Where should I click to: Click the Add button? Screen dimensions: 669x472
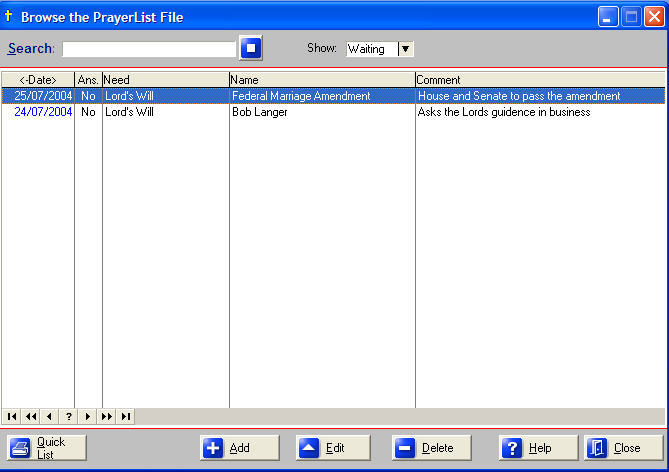[x=240, y=448]
